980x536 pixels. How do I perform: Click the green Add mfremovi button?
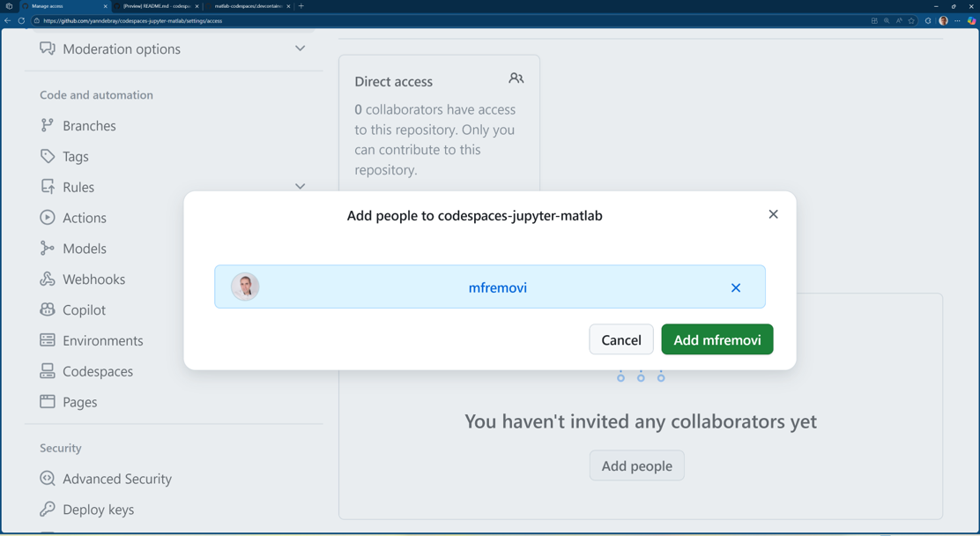[716, 339]
